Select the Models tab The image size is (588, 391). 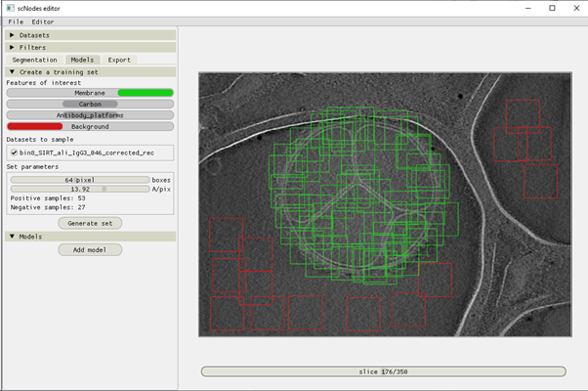82,60
